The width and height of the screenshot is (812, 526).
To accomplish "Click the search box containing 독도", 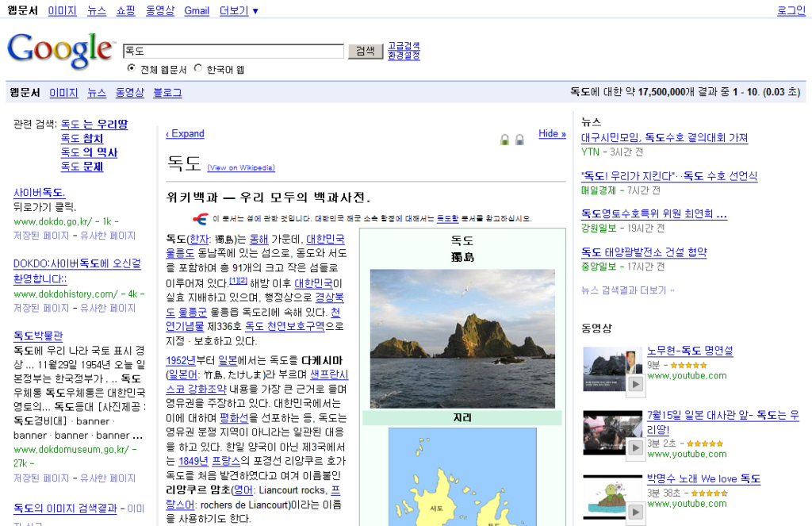I will [x=234, y=51].
